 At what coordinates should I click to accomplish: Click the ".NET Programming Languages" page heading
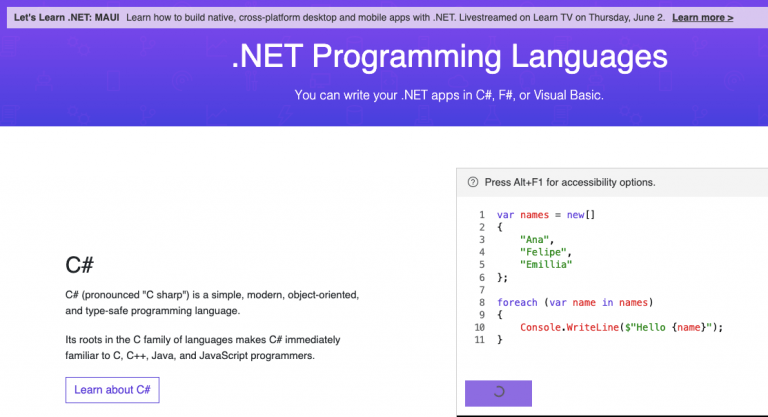point(449,56)
